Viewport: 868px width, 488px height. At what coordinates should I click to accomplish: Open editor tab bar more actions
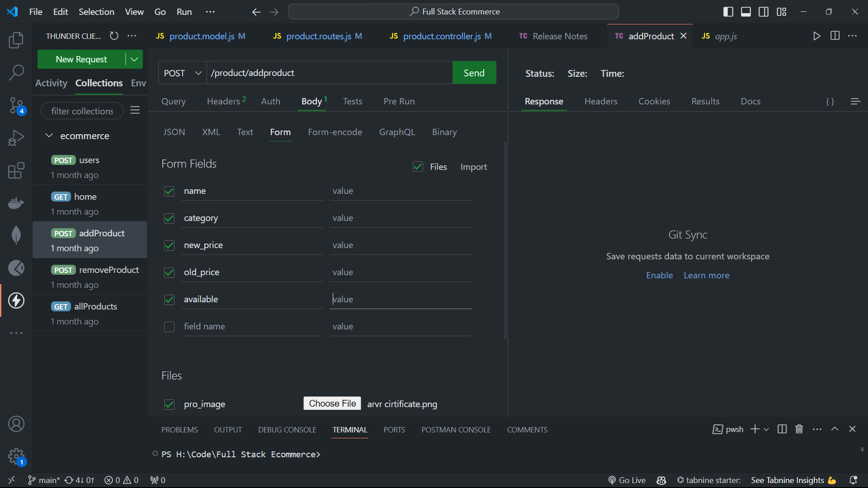click(x=853, y=36)
